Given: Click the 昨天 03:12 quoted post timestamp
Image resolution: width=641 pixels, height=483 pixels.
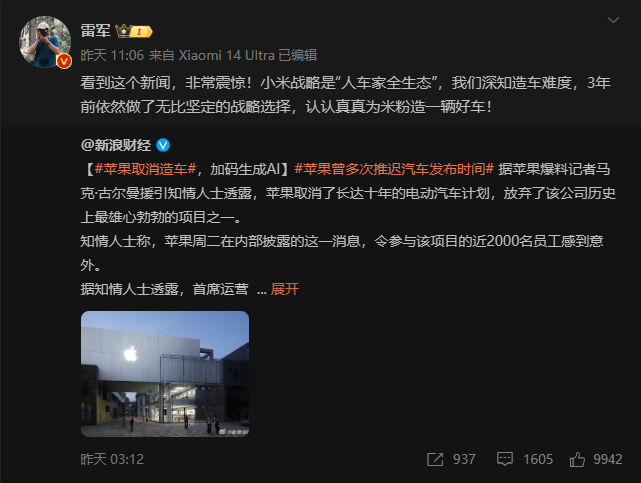Looking at the screenshot, I should [112, 459].
